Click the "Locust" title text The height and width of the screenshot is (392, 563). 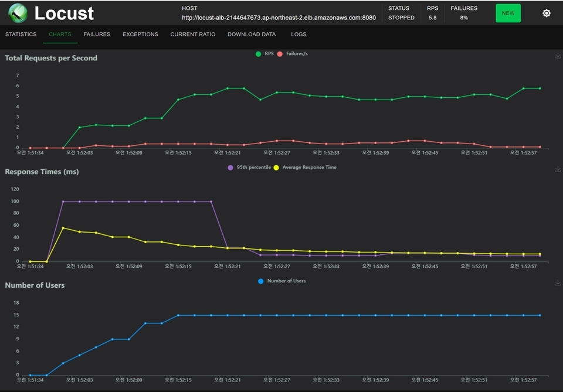[64, 13]
